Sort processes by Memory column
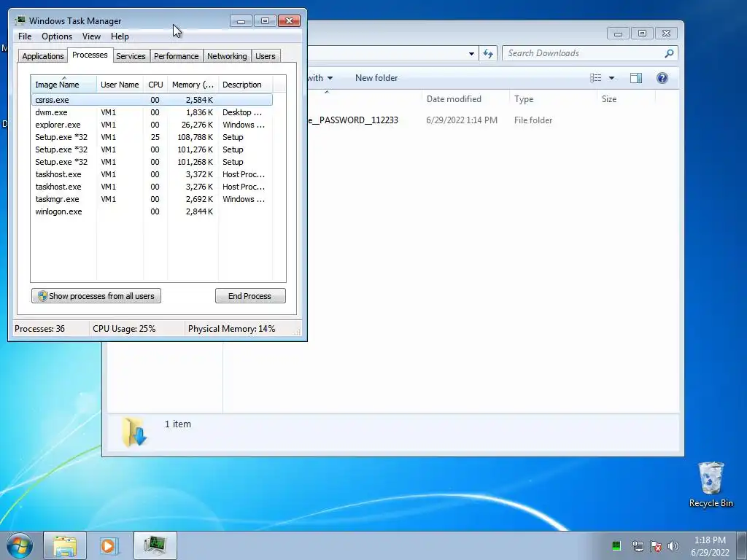This screenshot has width=747, height=560. click(193, 85)
